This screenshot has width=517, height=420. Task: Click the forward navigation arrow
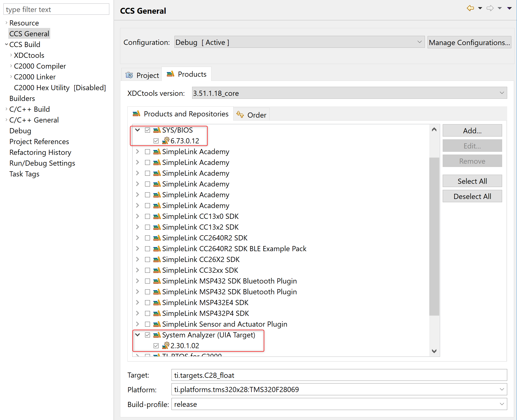coord(490,8)
